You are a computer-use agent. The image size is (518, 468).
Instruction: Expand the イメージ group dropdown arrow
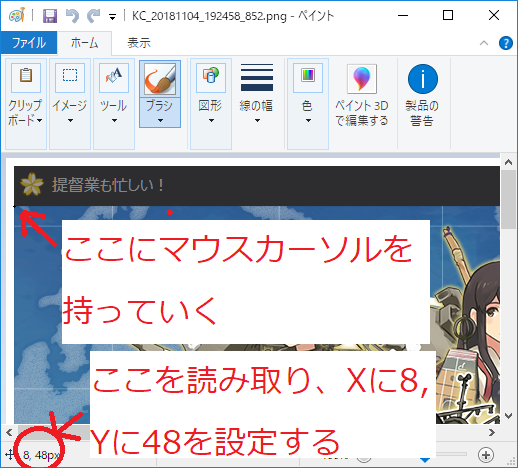(70, 120)
